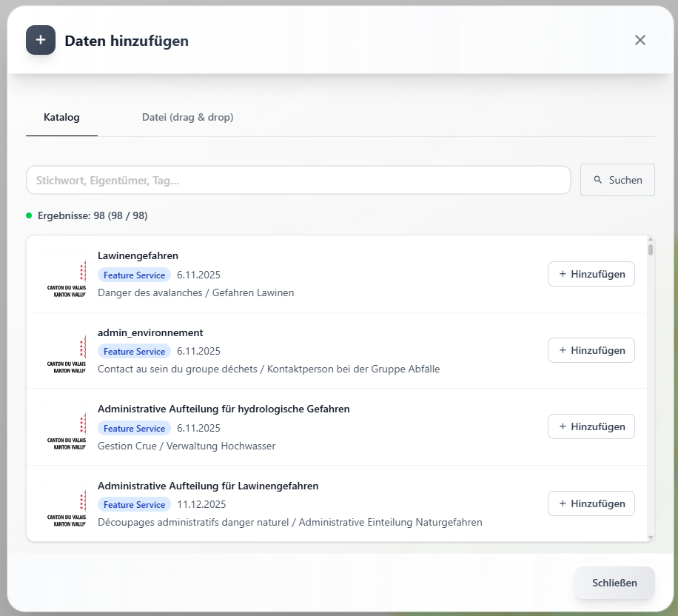
Task: Click the Canton du Valais logo for admin_environnement
Action: (66, 352)
